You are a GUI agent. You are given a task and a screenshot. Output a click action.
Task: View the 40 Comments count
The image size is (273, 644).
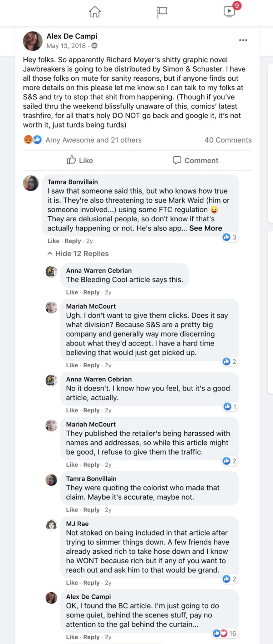point(228,140)
